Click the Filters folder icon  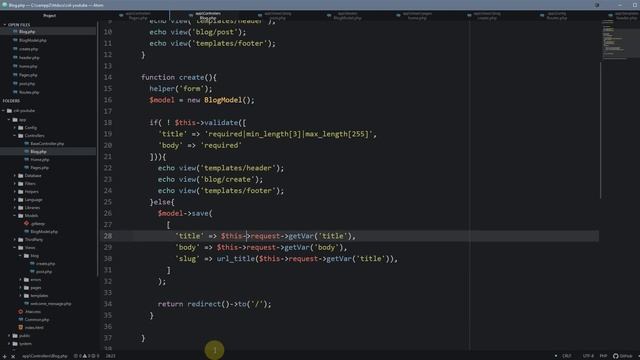[21, 184]
